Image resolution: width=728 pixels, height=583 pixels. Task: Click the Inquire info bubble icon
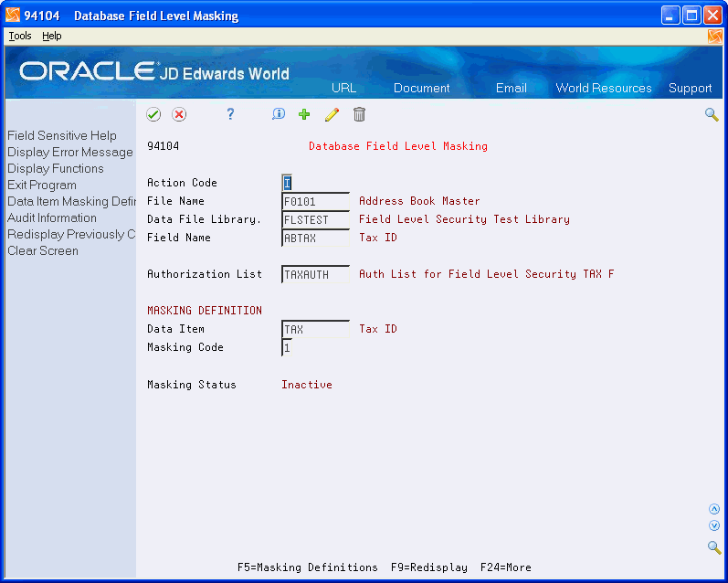coord(279,114)
